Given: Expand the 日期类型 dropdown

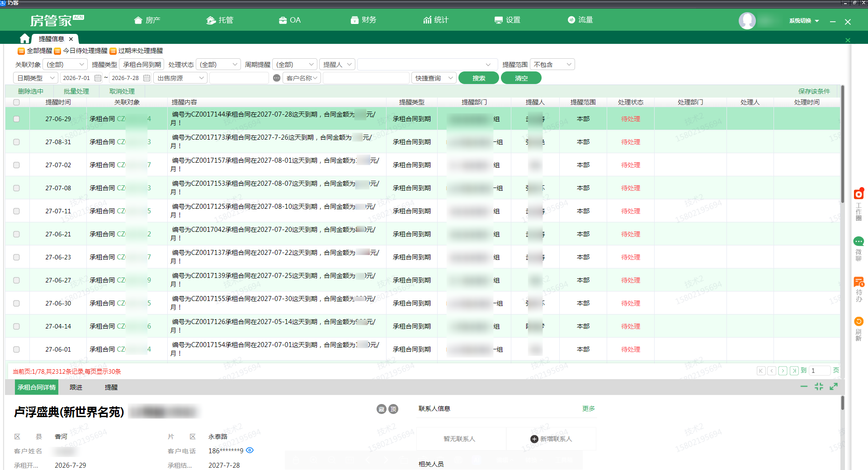Looking at the screenshot, I should tap(36, 78).
